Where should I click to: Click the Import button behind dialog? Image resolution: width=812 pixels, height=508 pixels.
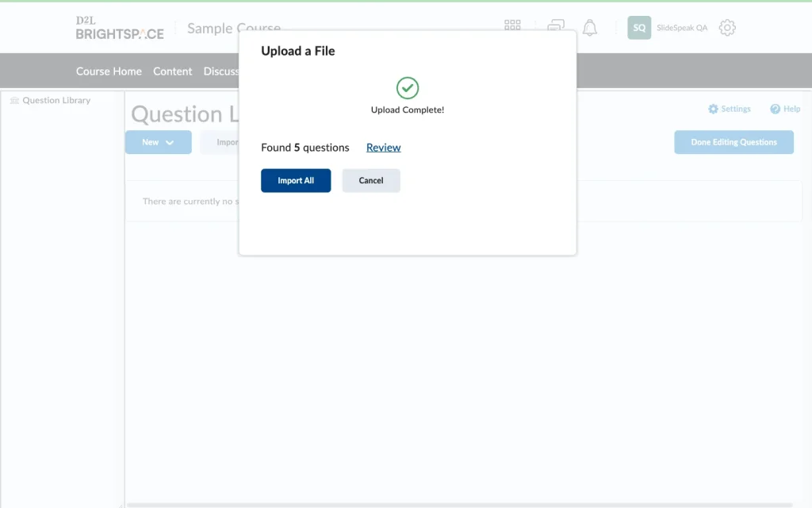tap(220, 142)
